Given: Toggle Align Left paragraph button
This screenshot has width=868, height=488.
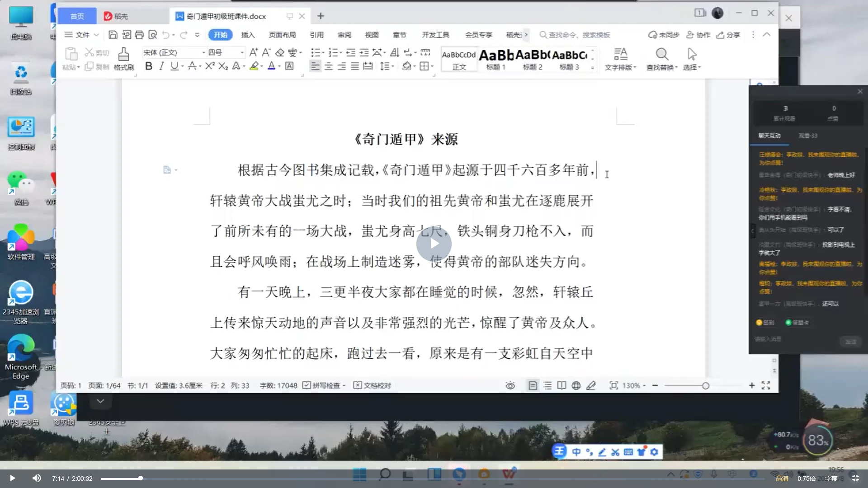Looking at the screenshot, I should pyautogui.click(x=315, y=66).
